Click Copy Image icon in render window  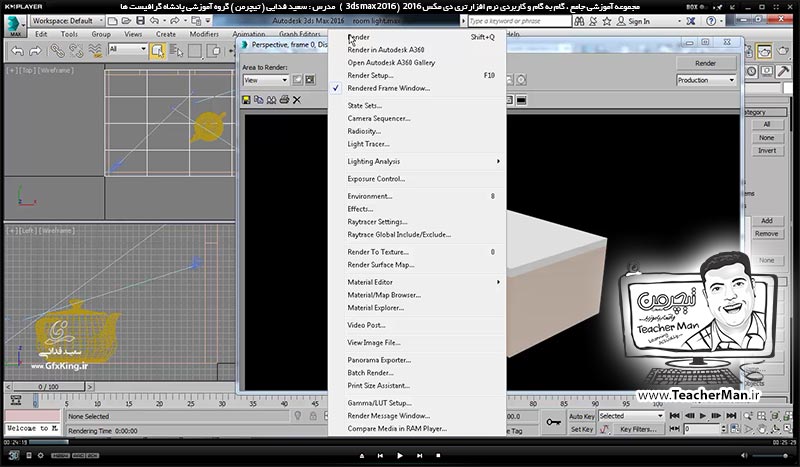[x=259, y=100]
